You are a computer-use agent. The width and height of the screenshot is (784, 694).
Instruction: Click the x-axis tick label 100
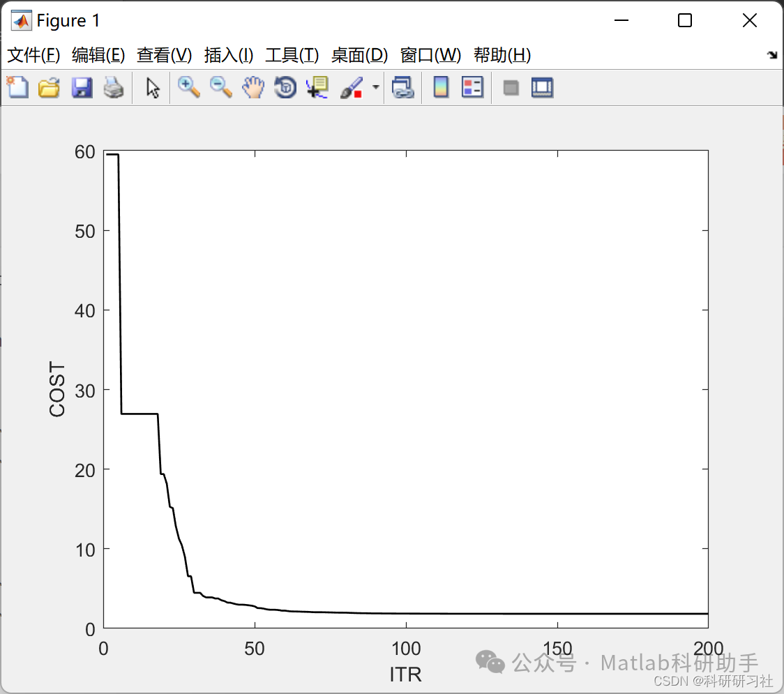tap(406, 649)
